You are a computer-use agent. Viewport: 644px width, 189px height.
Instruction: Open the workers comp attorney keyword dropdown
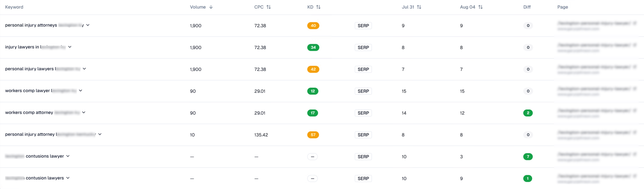tap(84, 113)
